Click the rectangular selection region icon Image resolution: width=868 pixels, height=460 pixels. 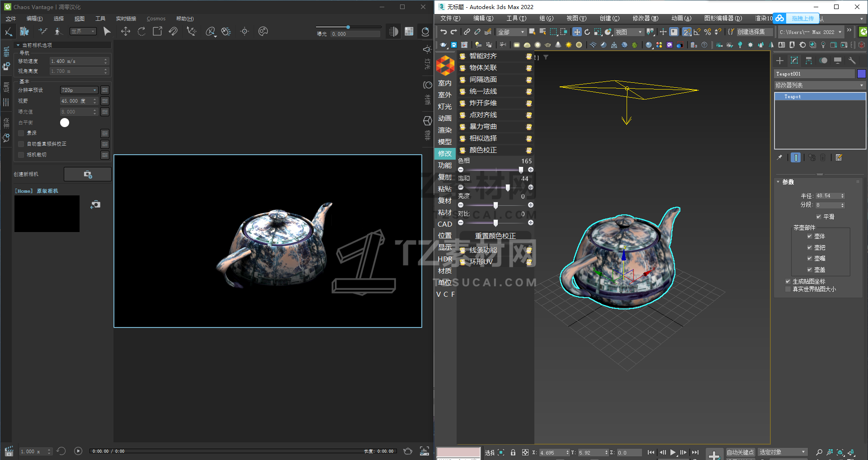pyautogui.click(x=553, y=32)
